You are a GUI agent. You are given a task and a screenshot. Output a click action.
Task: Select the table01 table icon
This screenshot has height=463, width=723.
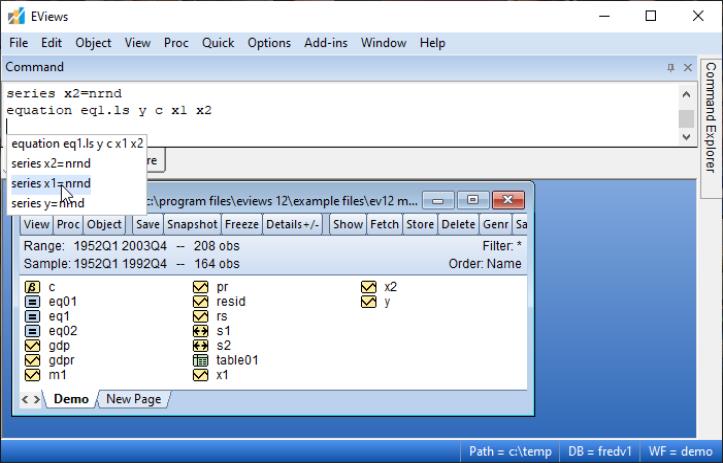click(x=199, y=360)
